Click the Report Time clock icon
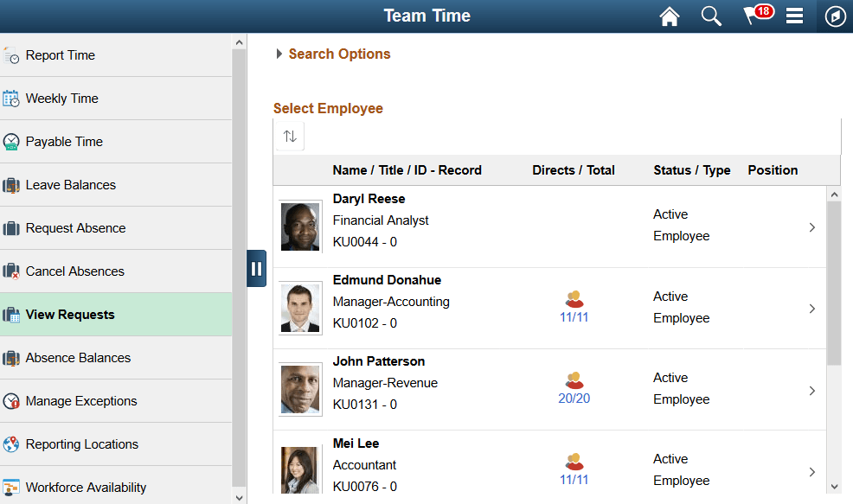 click(15, 54)
